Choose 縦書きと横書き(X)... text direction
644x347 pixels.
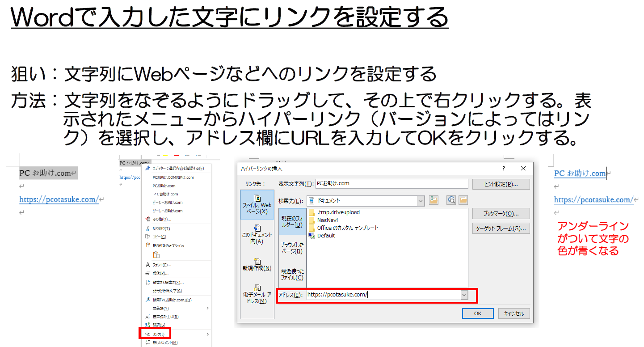point(168,282)
